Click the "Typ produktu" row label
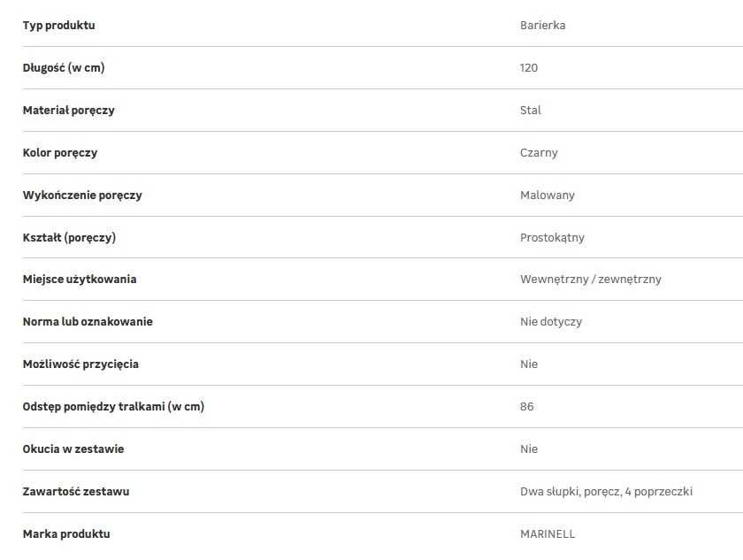The image size is (743, 560). 58,26
